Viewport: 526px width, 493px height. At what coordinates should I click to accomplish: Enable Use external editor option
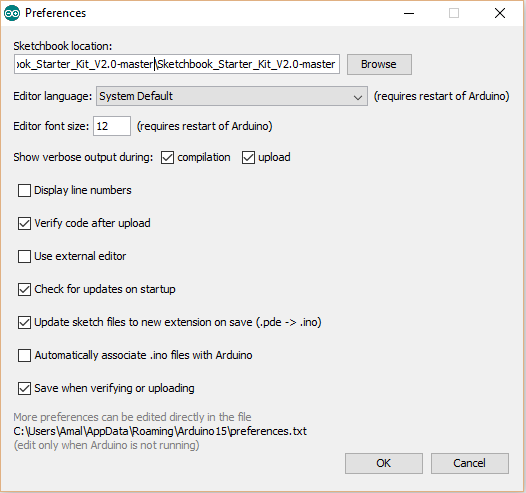point(24,257)
